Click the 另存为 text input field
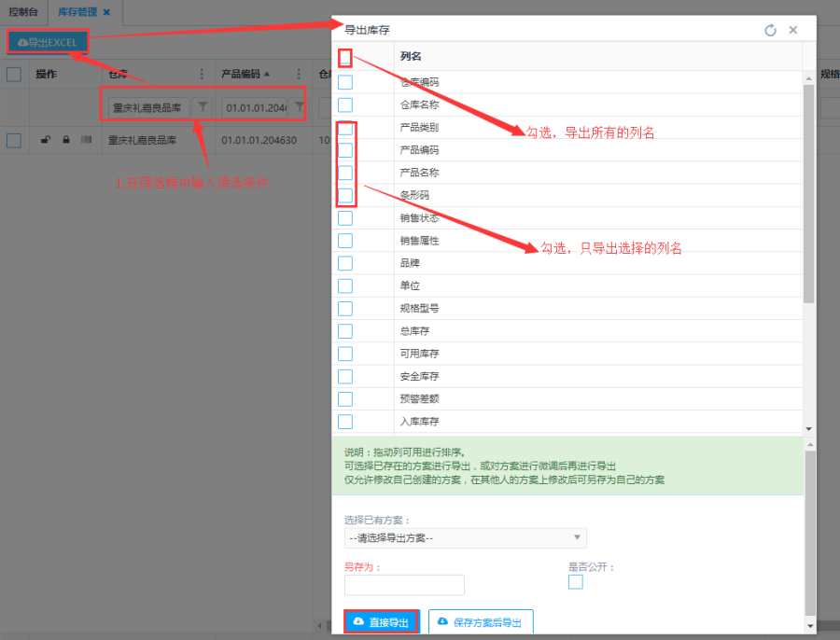Screen dimensions: 840x640 tap(404, 585)
